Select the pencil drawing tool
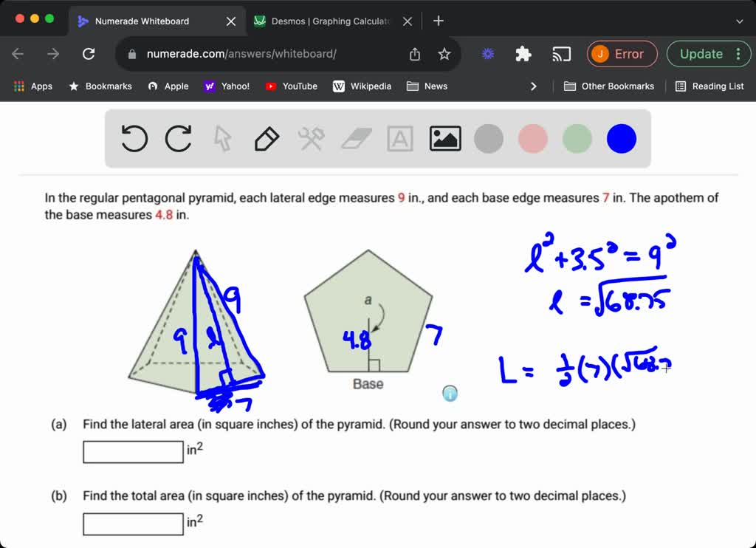 coord(267,138)
